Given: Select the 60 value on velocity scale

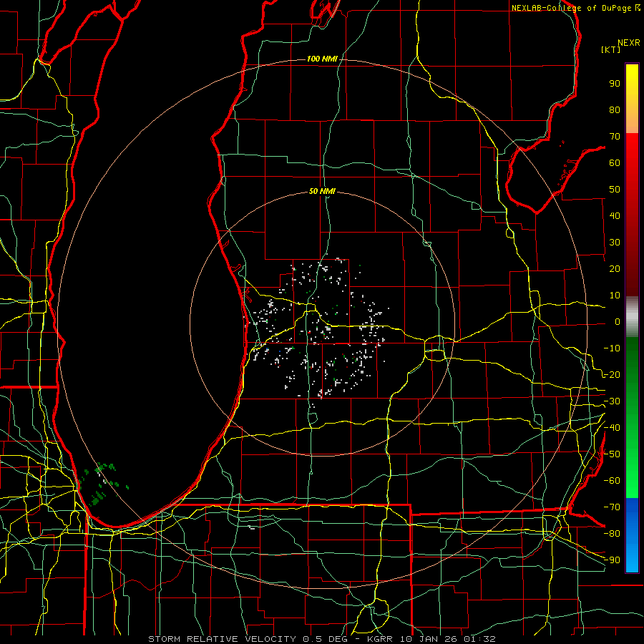Looking at the screenshot, I should (x=615, y=162).
